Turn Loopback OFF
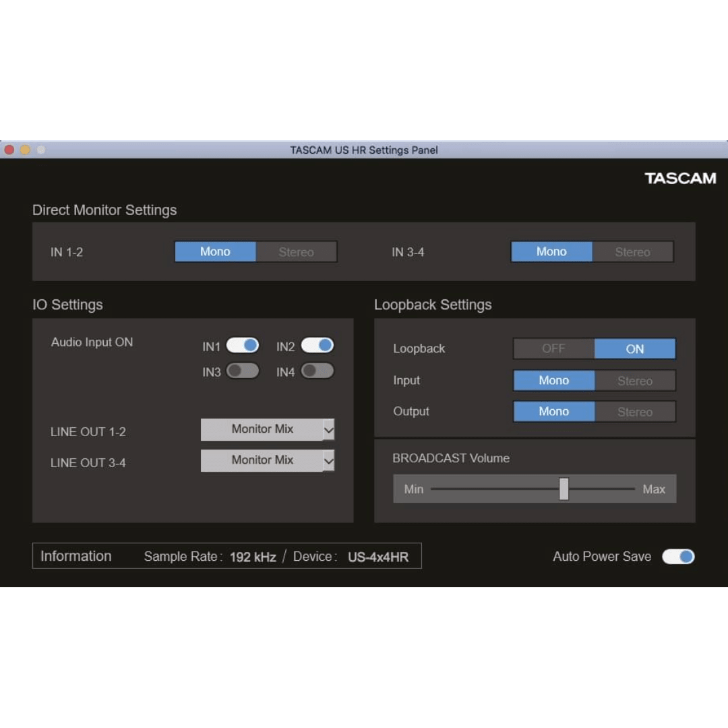 click(x=554, y=348)
